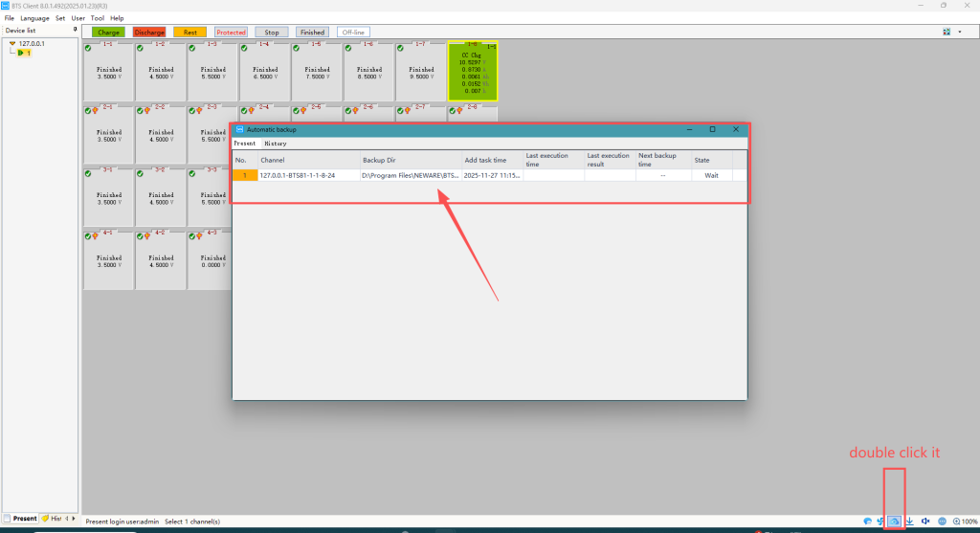Toggle the Charge status filter

(108, 33)
